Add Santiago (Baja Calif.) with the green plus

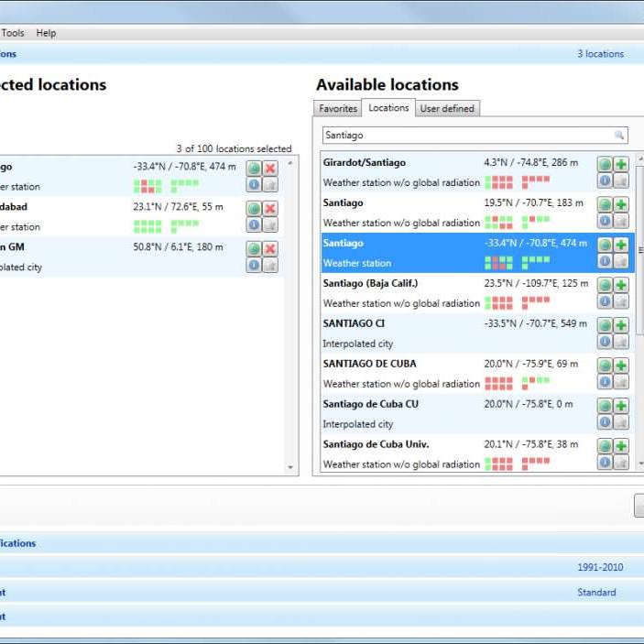point(621,285)
